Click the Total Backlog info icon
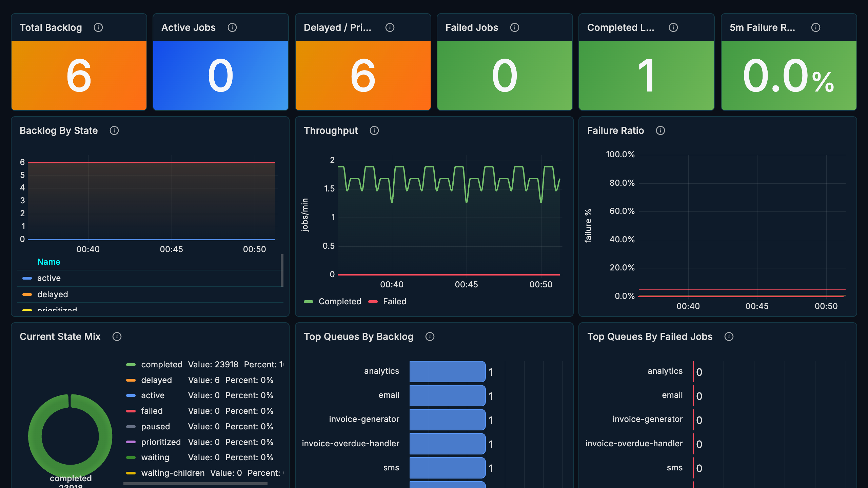 click(98, 27)
